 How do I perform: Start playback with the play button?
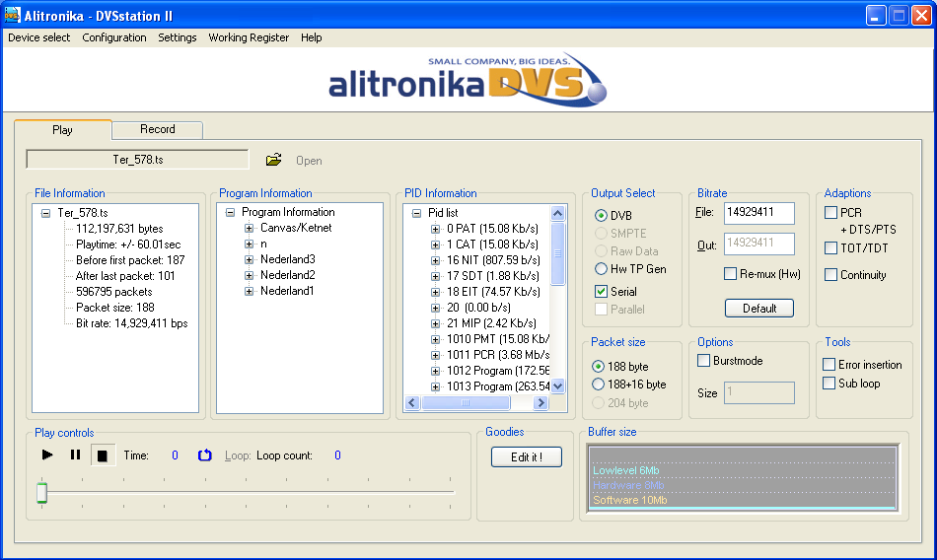(47, 455)
